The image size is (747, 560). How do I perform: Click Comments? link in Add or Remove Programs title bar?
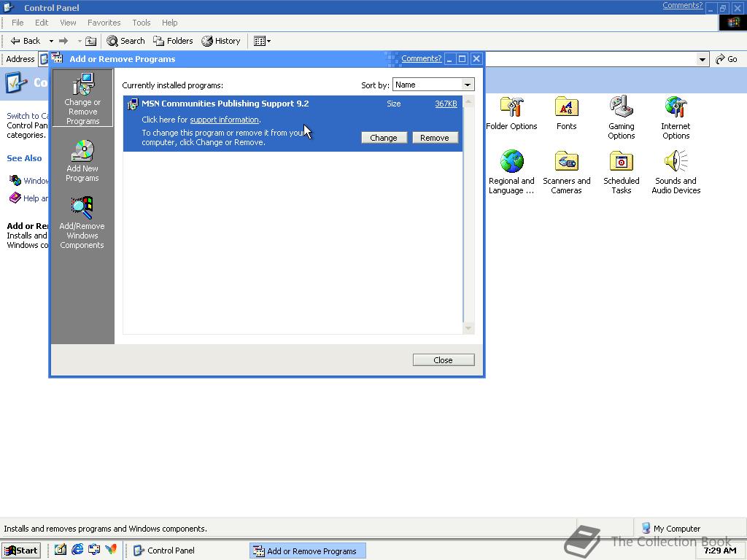(421, 58)
